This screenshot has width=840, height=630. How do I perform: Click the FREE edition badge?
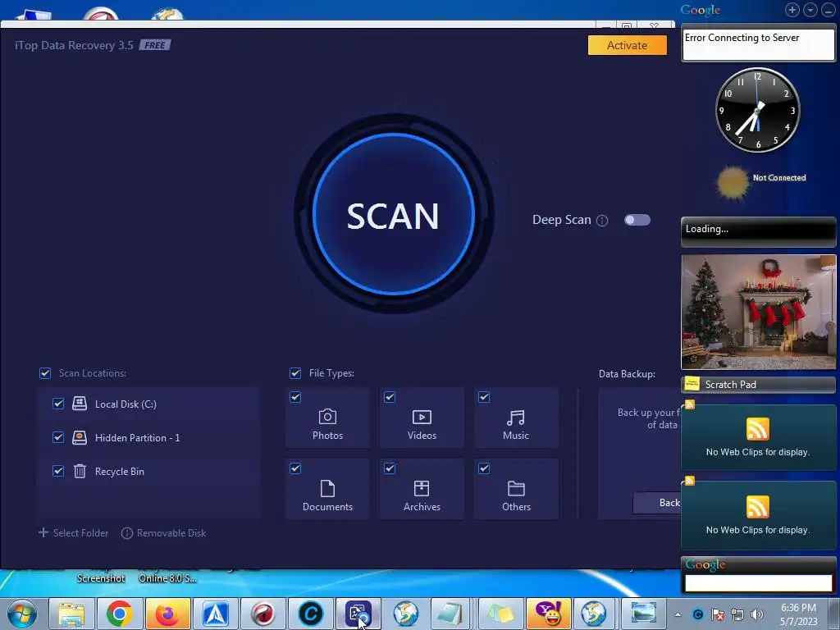click(x=155, y=45)
